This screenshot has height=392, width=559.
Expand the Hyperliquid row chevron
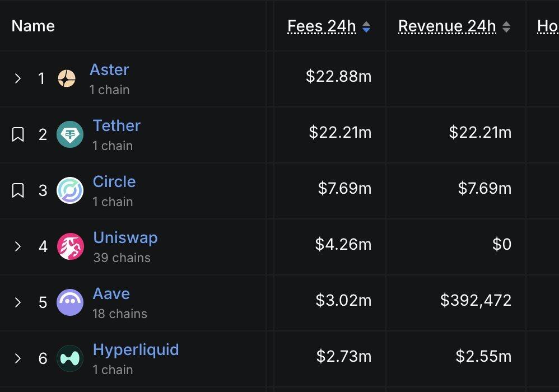click(x=17, y=358)
